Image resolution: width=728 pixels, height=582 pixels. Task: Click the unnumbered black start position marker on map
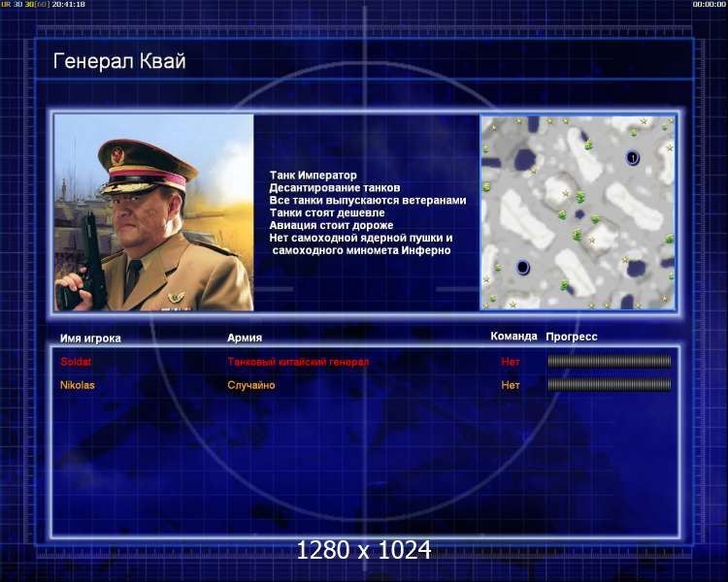pos(523,268)
